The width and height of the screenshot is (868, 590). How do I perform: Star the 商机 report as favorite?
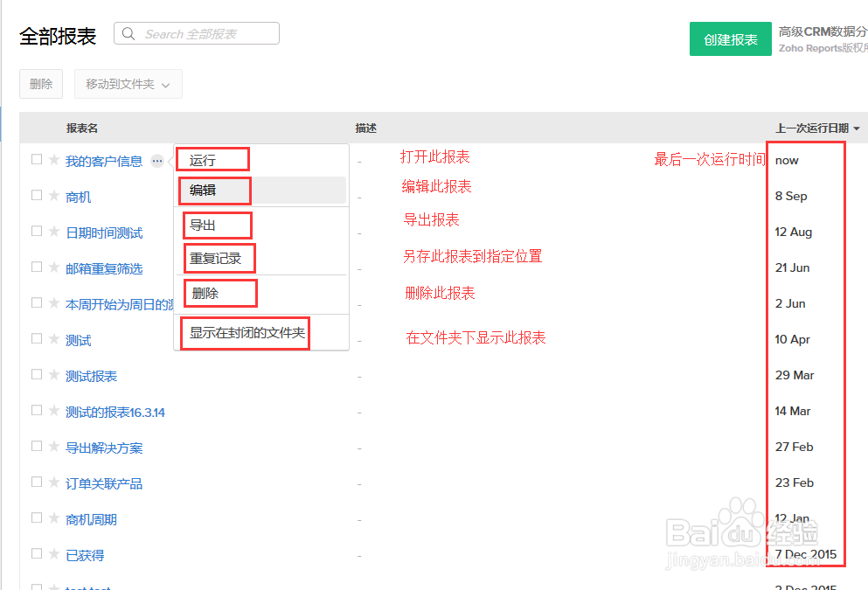click(54, 196)
